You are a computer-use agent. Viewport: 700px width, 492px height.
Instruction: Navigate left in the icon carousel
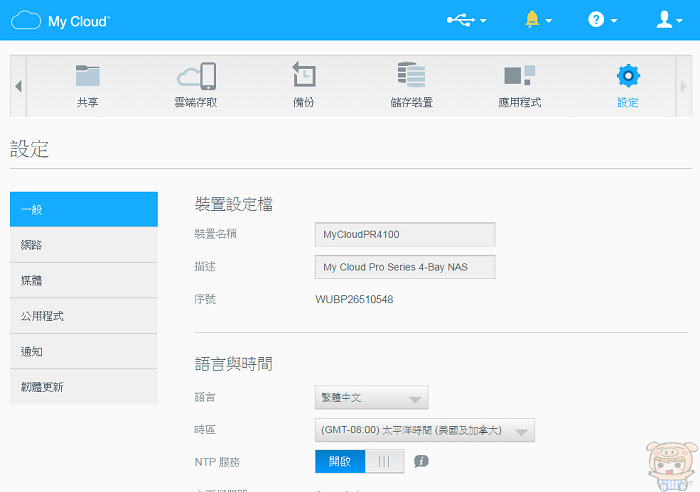coord(18,86)
